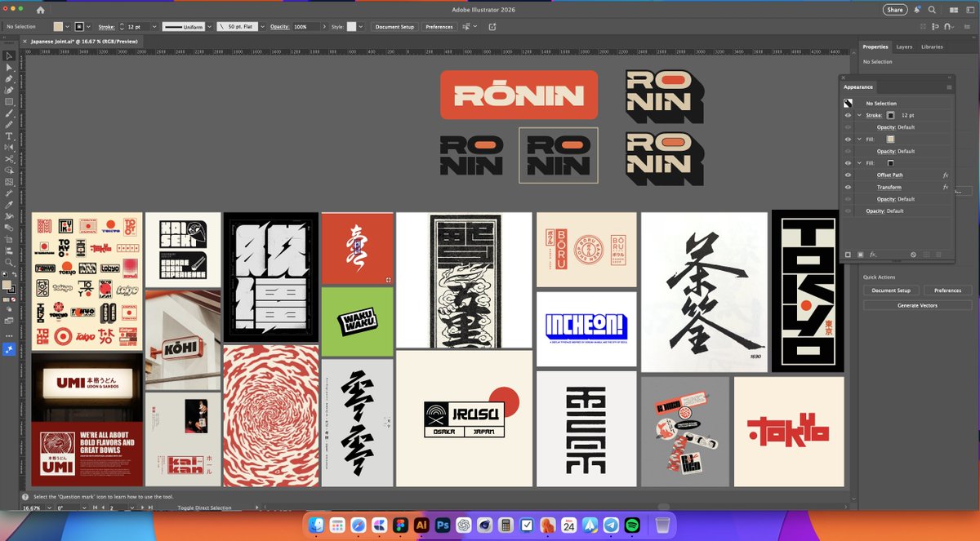
Task: Click the blue AI sparkle button in toolbar
Action: click(x=9, y=349)
